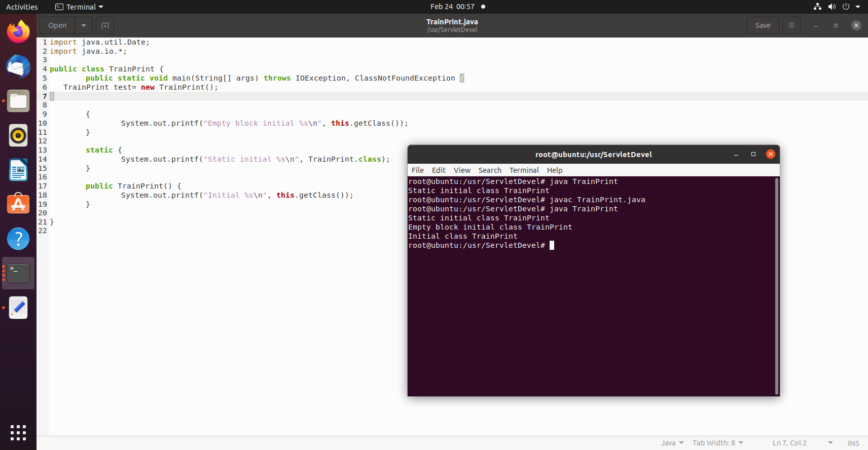
Task: Open network status icon in top bar
Action: tap(817, 7)
